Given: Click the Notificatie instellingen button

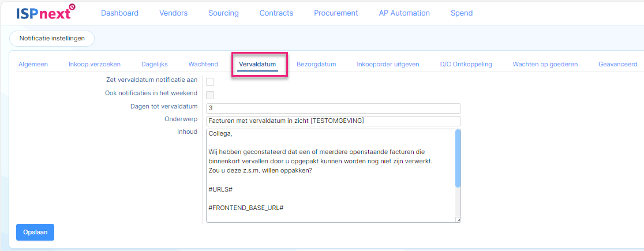Looking at the screenshot, I should pos(52,38).
